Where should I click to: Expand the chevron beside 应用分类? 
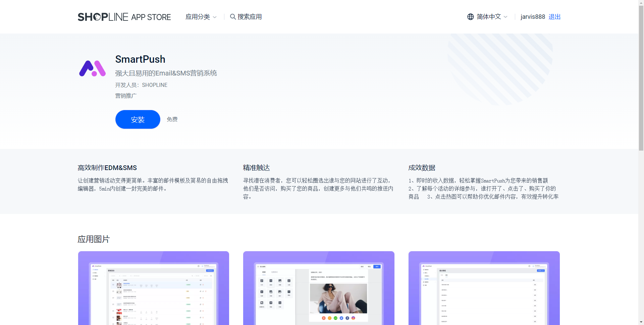click(215, 17)
